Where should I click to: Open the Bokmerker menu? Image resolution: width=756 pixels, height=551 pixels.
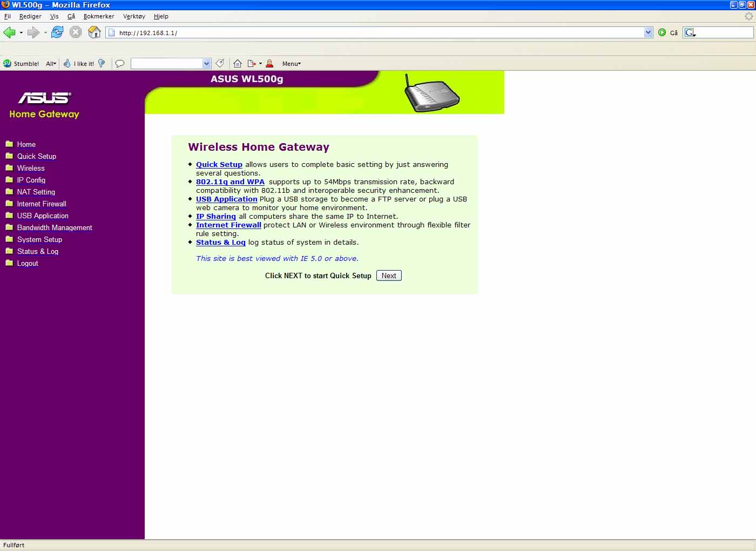pos(99,16)
